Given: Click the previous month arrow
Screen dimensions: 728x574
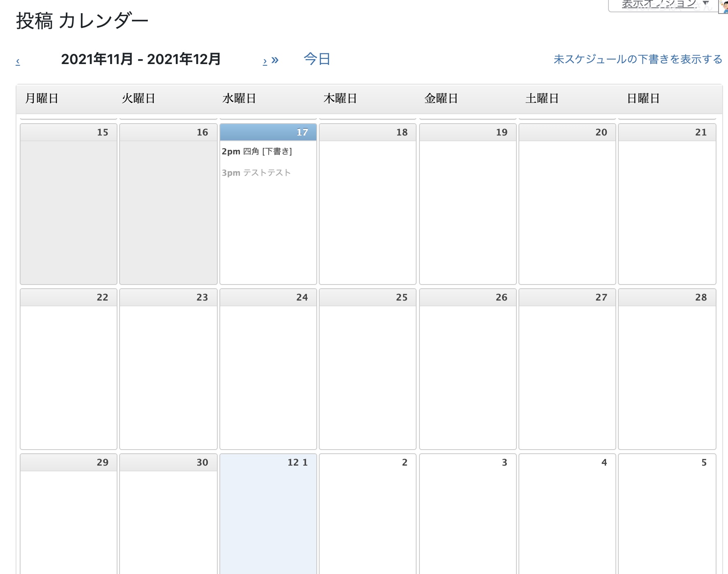Looking at the screenshot, I should pos(18,62).
